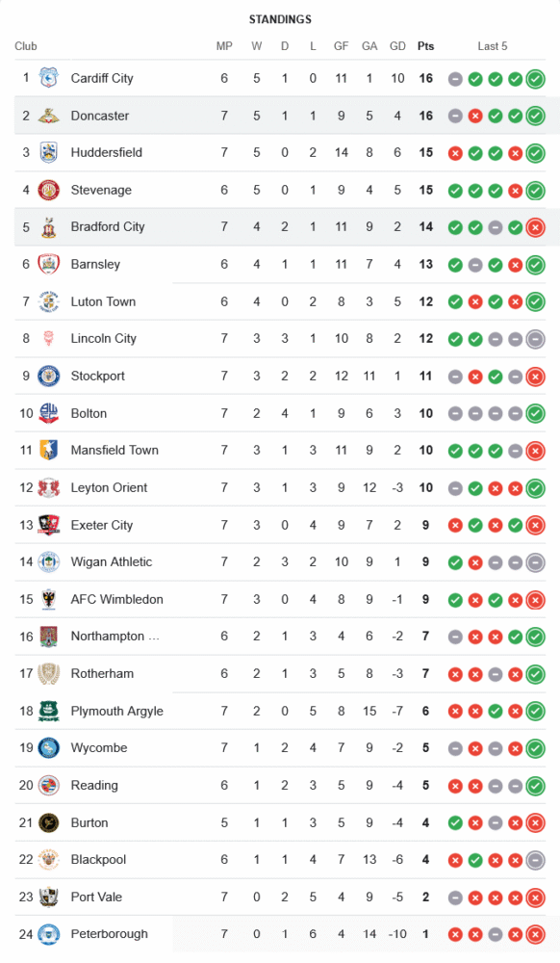
Task: Click the Doncaster club badge
Action: coord(48,116)
